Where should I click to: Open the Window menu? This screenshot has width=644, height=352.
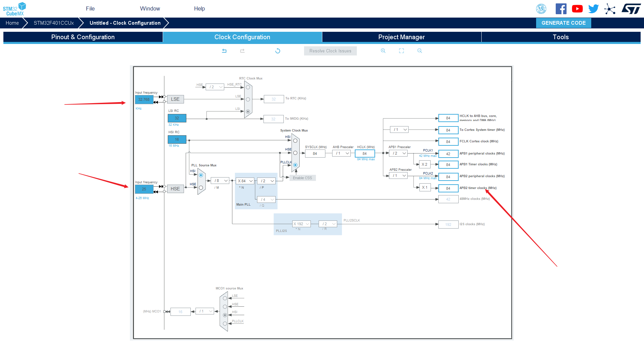(150, 9)
